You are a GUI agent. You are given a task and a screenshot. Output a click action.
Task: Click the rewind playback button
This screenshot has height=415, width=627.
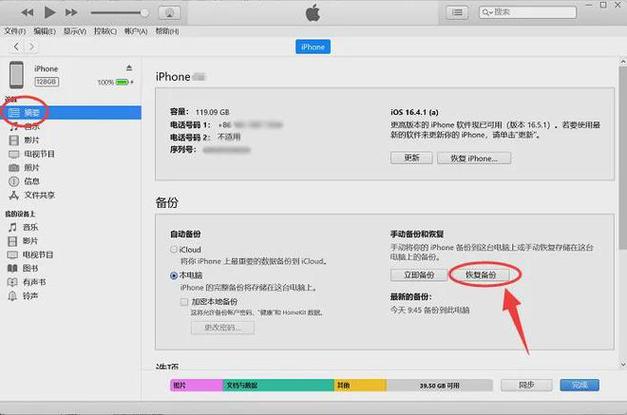click(x=27, y=12)
